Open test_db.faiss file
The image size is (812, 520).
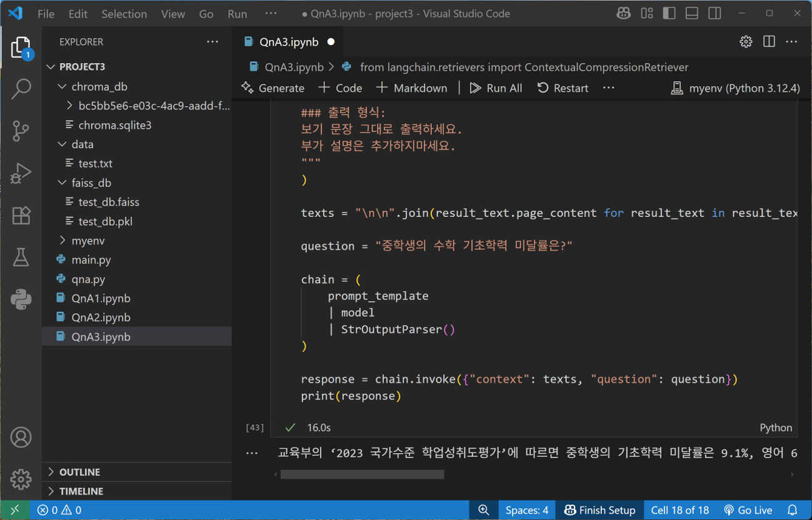point(137,202)
